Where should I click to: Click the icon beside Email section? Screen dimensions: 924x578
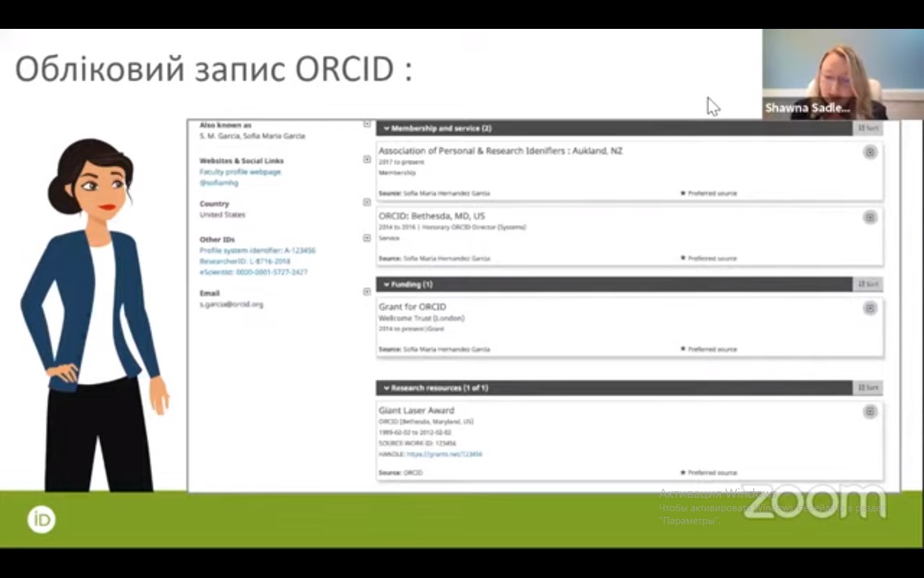pos(367,292)
